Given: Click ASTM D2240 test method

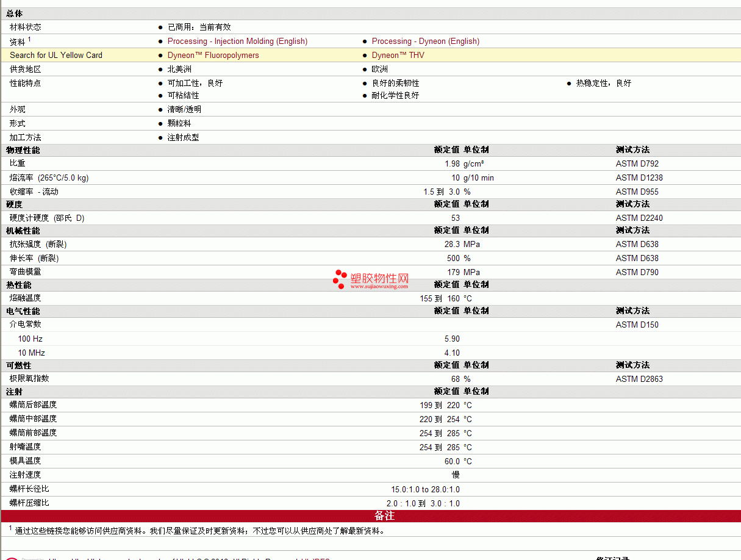Looking at the screenshot, I should (x=639, y=218).
